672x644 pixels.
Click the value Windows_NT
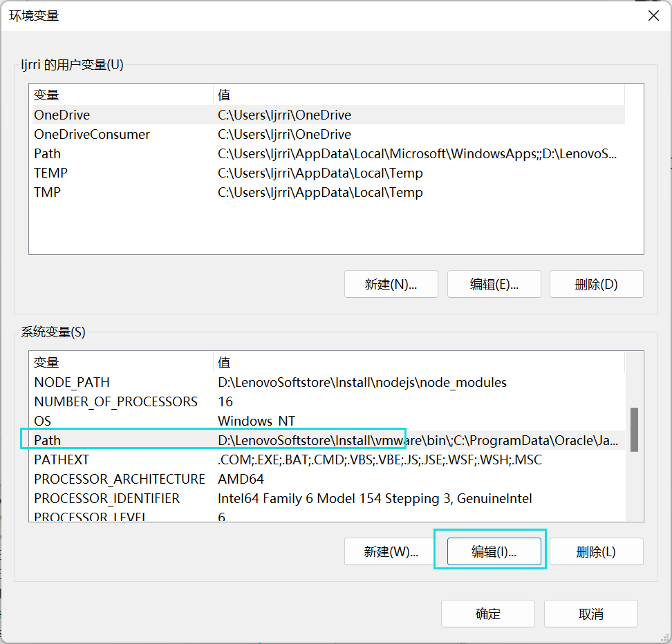[x=256, y=421]
